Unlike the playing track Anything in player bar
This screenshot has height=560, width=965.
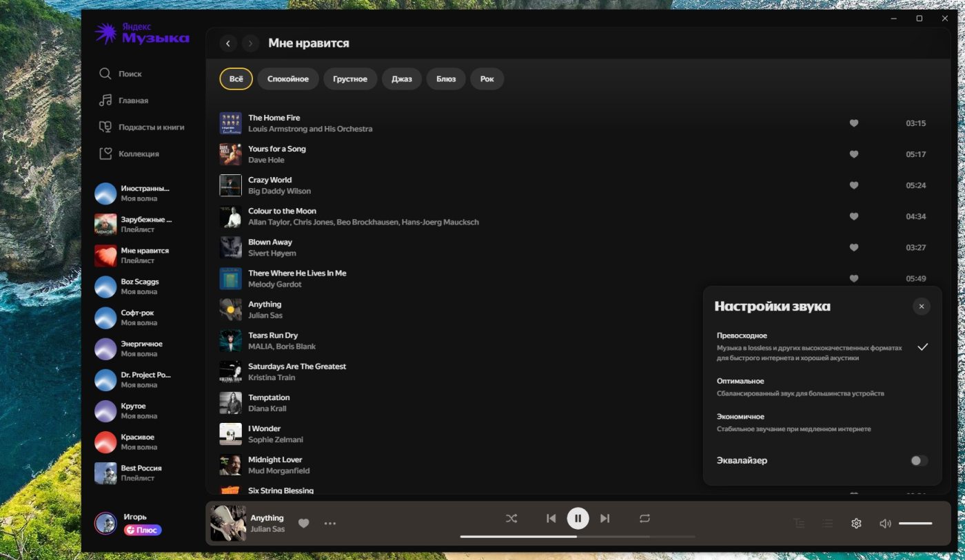tap(303, 523)
